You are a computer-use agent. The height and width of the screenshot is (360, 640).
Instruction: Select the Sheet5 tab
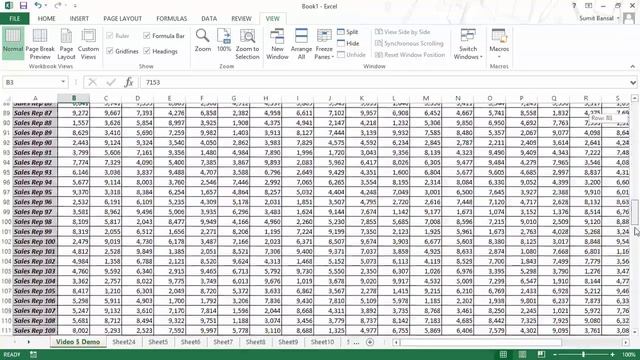158,342
